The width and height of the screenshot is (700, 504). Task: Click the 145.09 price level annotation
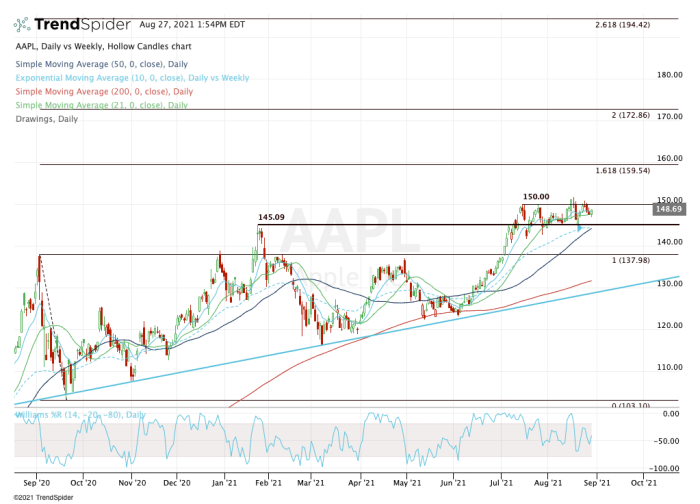[x=271, y=217]
